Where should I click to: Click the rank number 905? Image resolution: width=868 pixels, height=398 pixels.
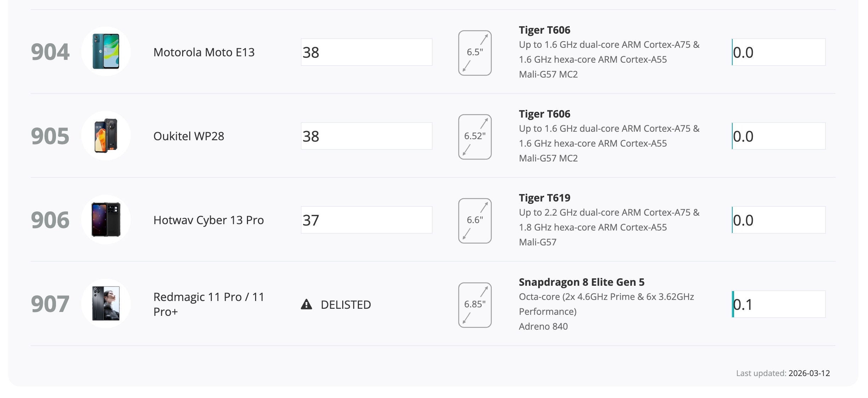pos(50,136)
